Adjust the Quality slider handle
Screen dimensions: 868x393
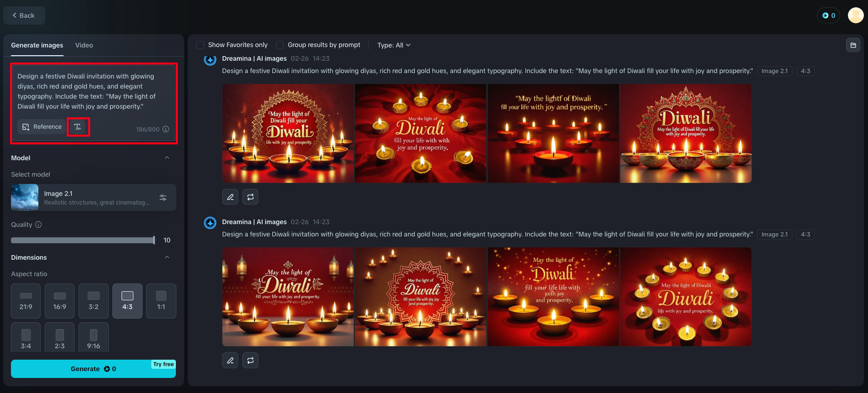point(154,240)
